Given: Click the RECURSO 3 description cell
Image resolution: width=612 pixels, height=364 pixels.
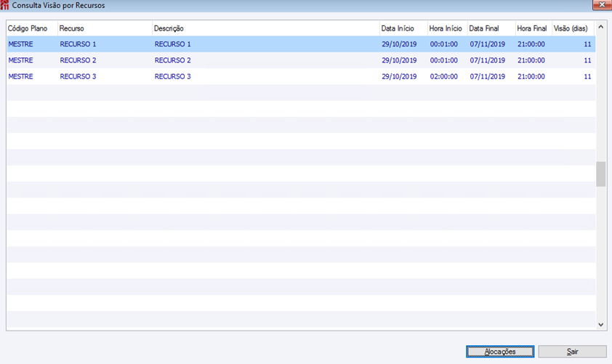Looking at the screenshot, I should pyautogui.click(x=173, y=76).
